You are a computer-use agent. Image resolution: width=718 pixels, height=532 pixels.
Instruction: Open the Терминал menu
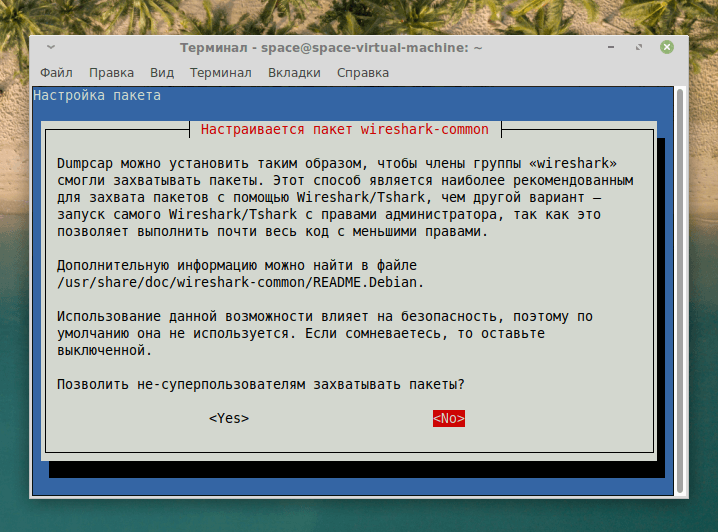[221, 73]
